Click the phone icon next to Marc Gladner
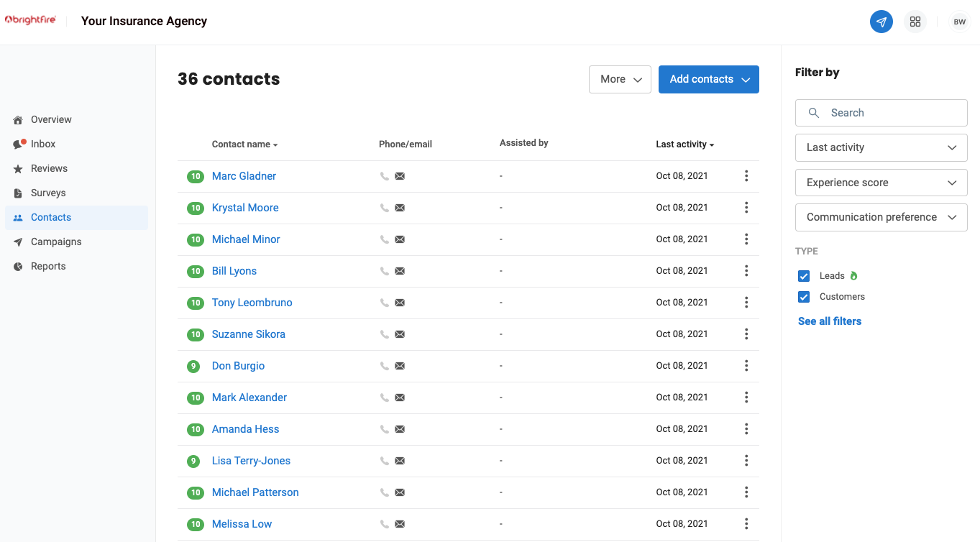 click(x=385, y=176)
